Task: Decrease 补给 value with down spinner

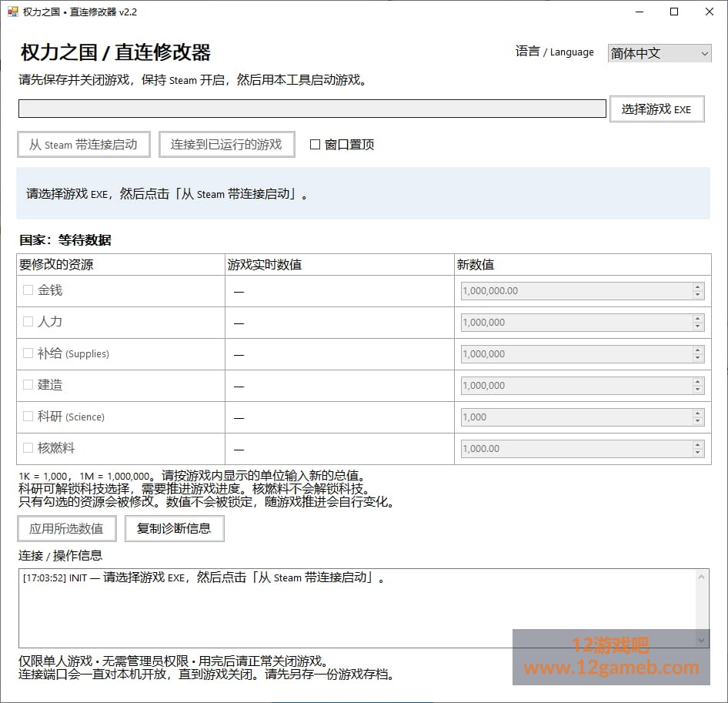Action: click(697, 358)
